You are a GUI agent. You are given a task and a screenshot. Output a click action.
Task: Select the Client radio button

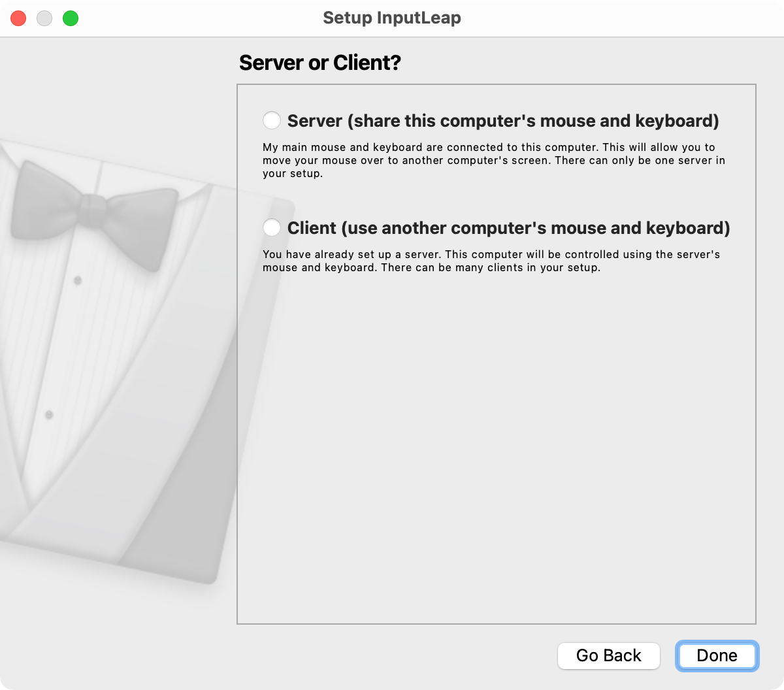click(x=271, y=227)
